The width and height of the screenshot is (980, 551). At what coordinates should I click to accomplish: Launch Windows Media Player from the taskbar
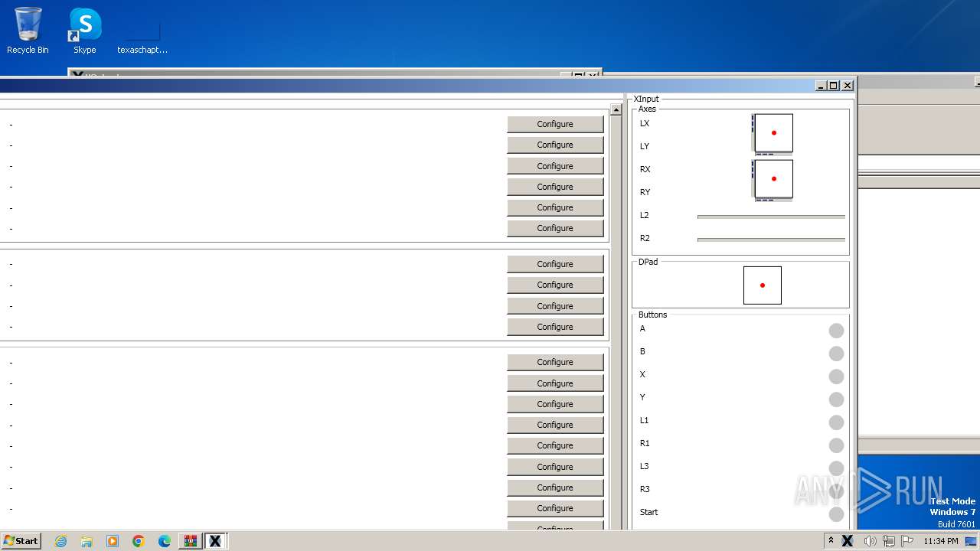(x=113, y=541)
